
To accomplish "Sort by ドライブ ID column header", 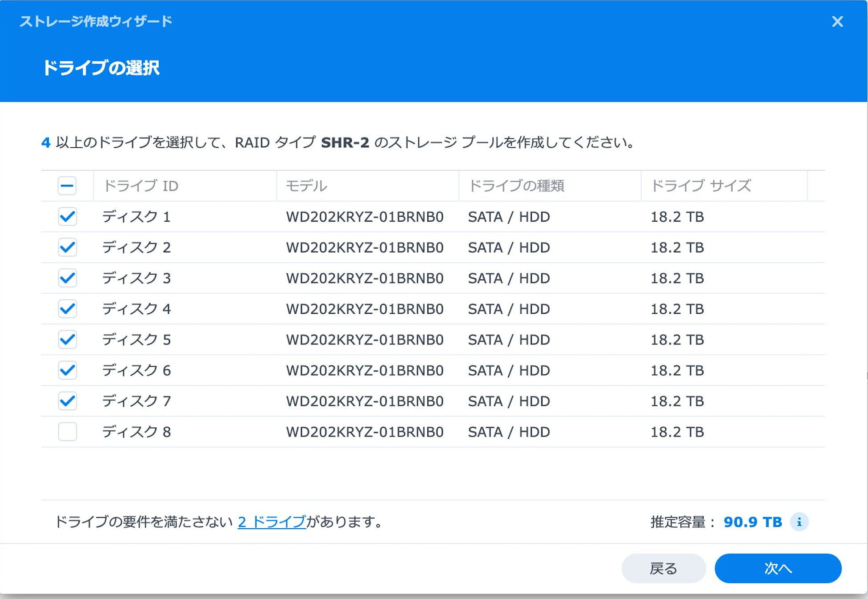I will click(141, 186).
